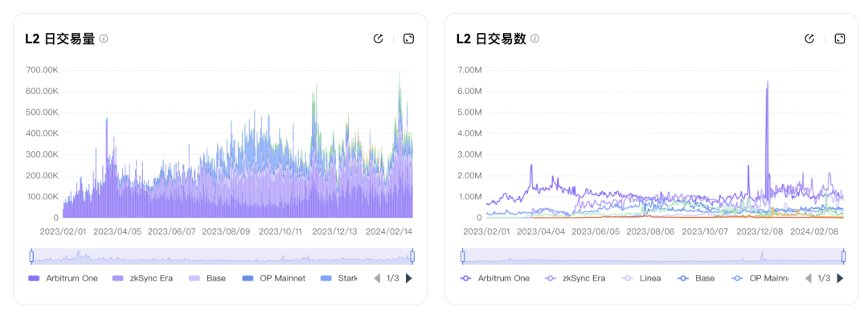Expand L2 日交易数 chart to fullscreen
868x315 pixels.
point(840,39)
